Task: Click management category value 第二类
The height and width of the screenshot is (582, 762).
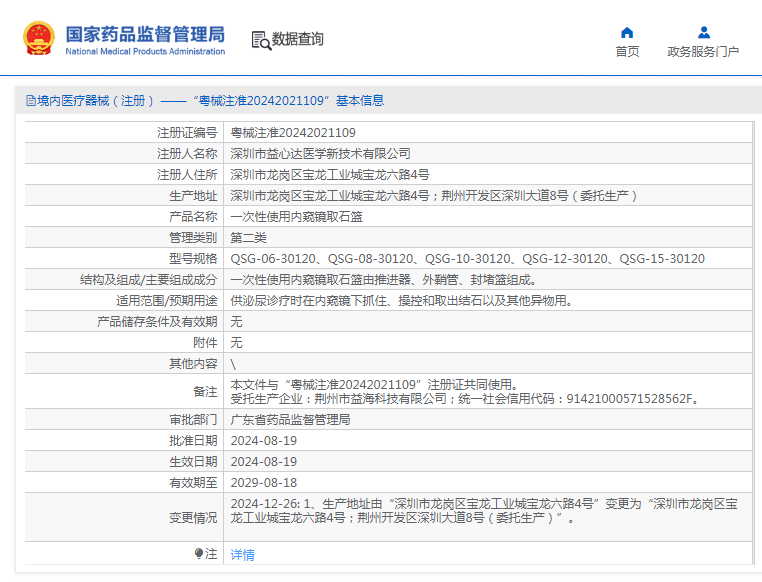Action: click(x=248, y=238)
